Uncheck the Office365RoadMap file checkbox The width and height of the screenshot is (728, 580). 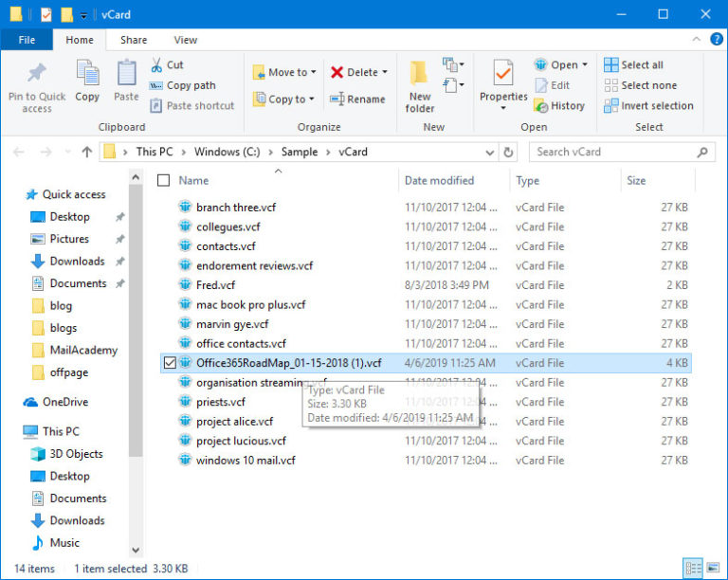pos(169,363)
